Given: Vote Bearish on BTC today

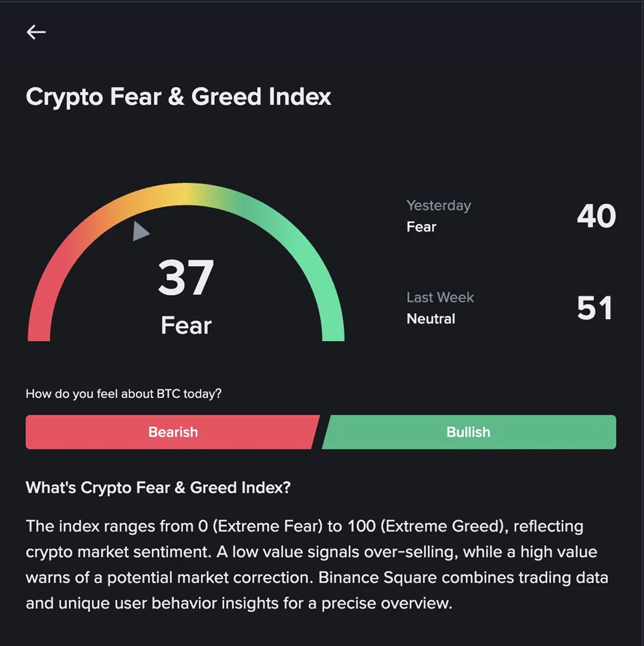Looking at the screenshot, I should tap(173, 432).
